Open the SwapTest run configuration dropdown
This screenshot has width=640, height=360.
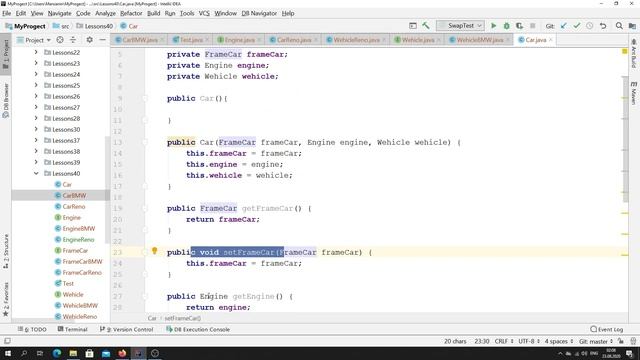[x=460, y=26]
